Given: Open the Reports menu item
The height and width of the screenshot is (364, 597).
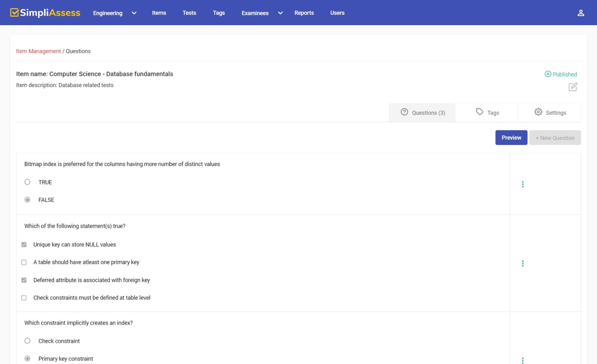Looking at the screenshot, I should pyautogui.click(x=304, y=13).
